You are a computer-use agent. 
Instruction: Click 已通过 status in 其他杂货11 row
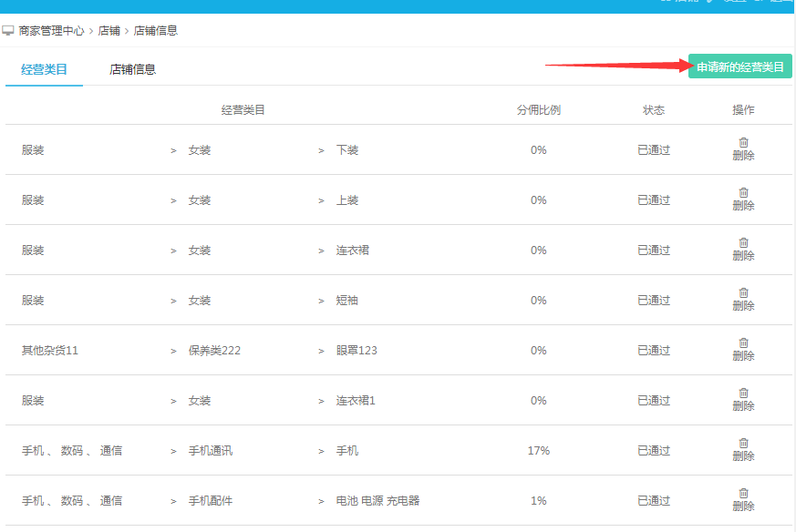653,351
